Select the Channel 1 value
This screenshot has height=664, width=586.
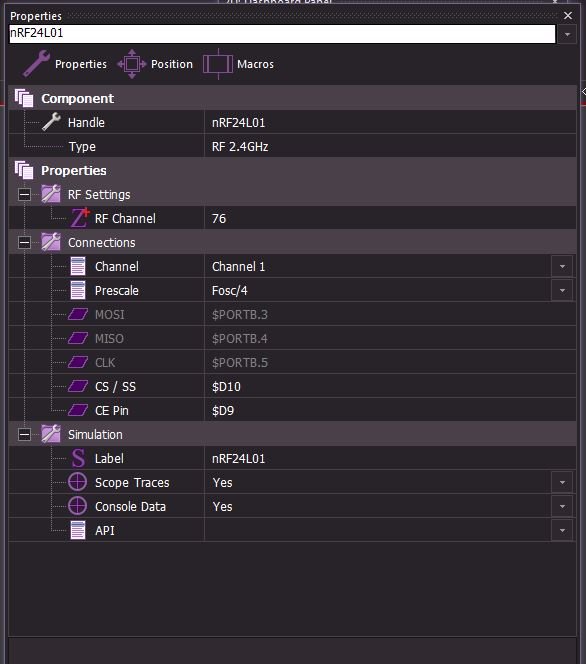[238, 266]
